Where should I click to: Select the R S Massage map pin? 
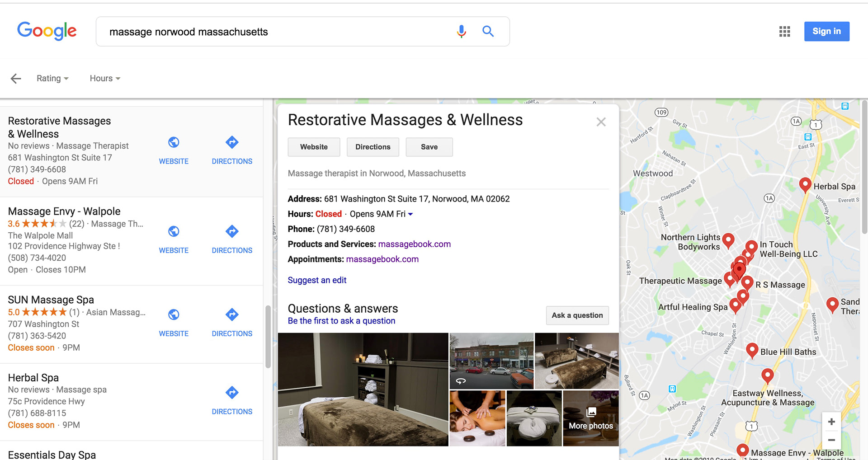[x=747, y=283]
